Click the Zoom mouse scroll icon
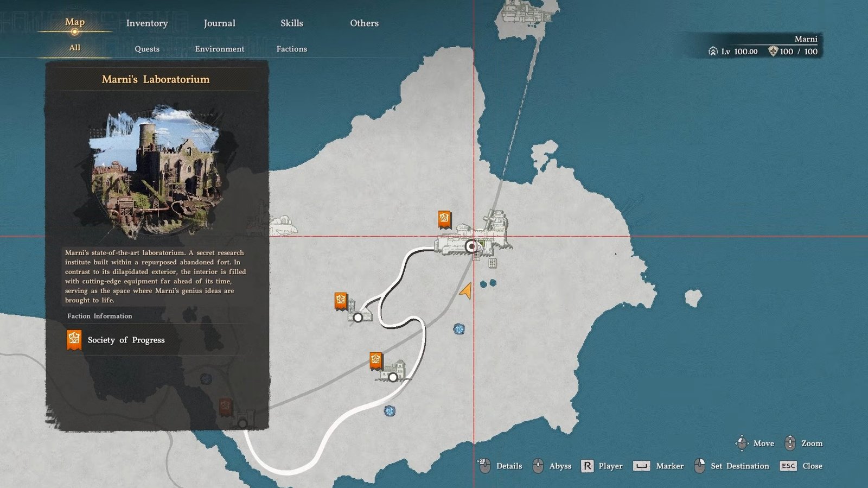This screenshot has height=488, width=868. pyautogui.click(x=790, y=443)
